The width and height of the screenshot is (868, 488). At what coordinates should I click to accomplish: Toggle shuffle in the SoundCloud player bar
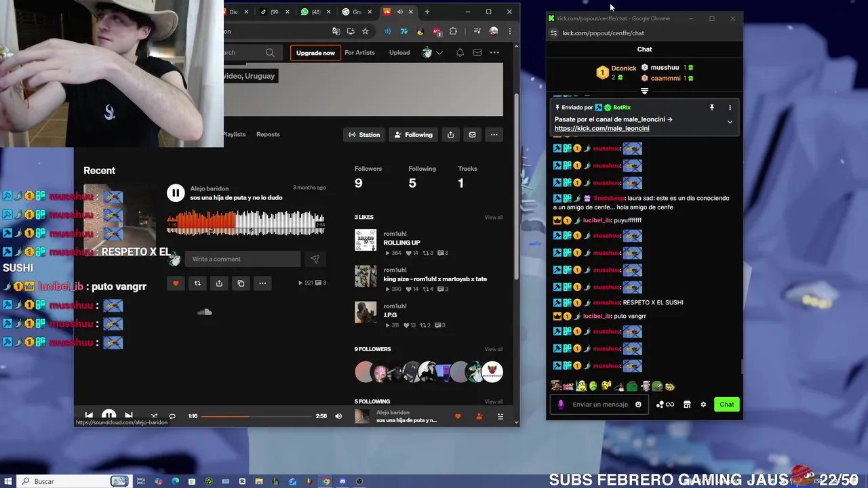(154, 416)
